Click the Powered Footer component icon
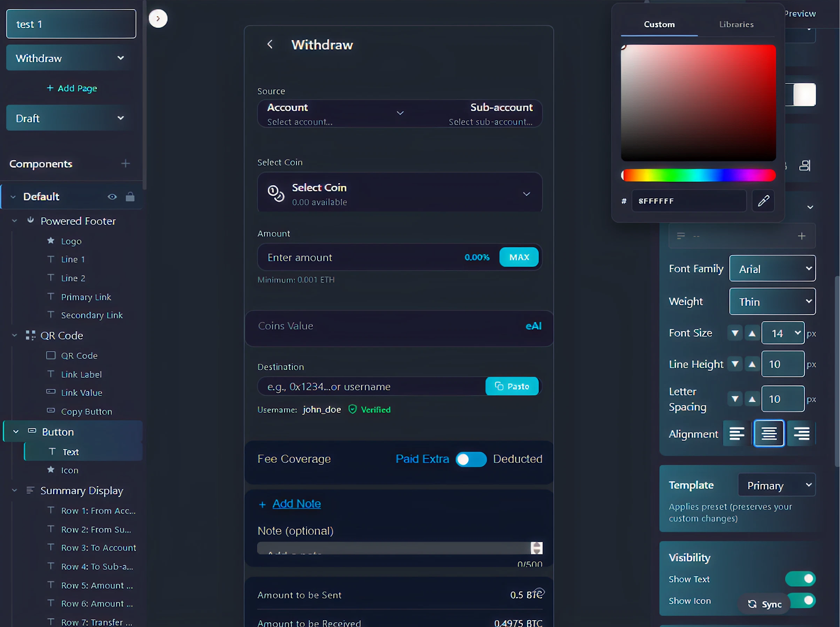Screen dimensions: 840x627 pyautogui.click(x=30, y=220)
